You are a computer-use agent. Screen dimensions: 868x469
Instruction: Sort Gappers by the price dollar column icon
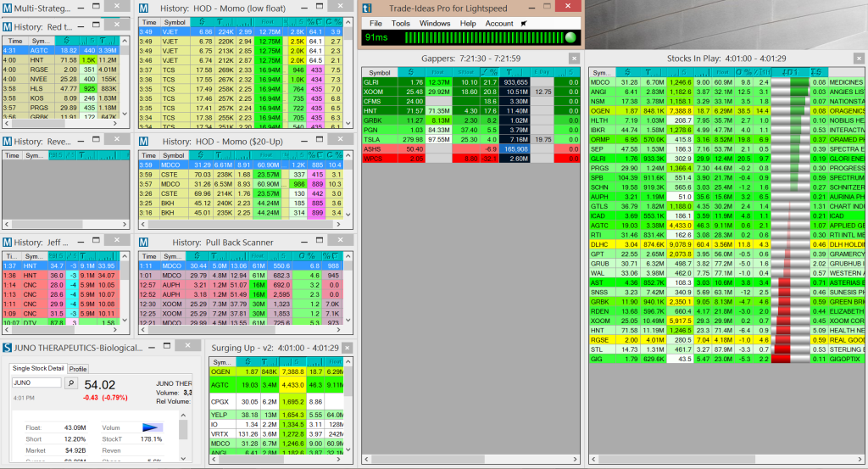[411, 73]
